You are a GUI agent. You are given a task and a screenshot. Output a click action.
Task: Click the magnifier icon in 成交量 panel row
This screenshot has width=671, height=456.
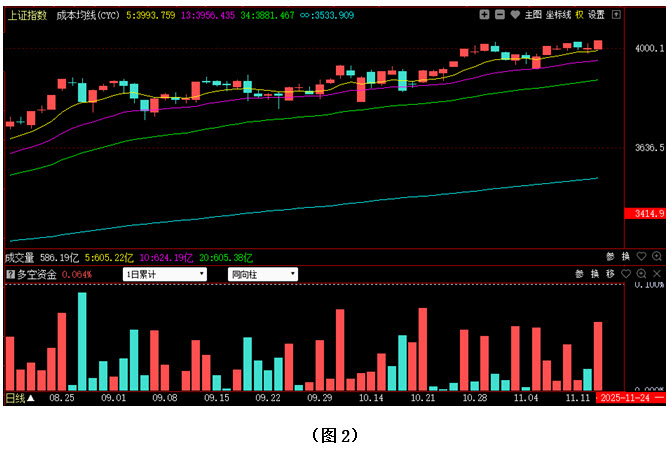point(657,257)
